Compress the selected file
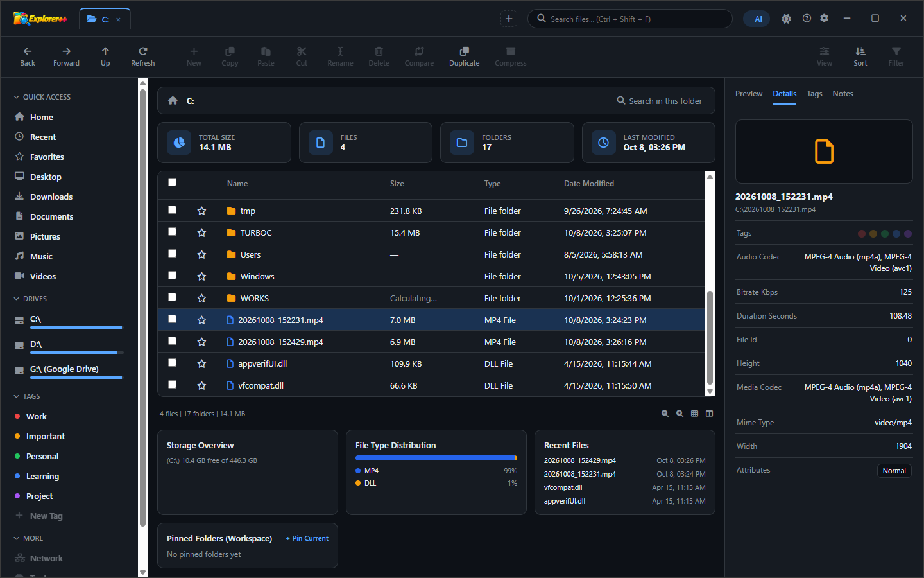924x578 pixels. tap(511, 57)
